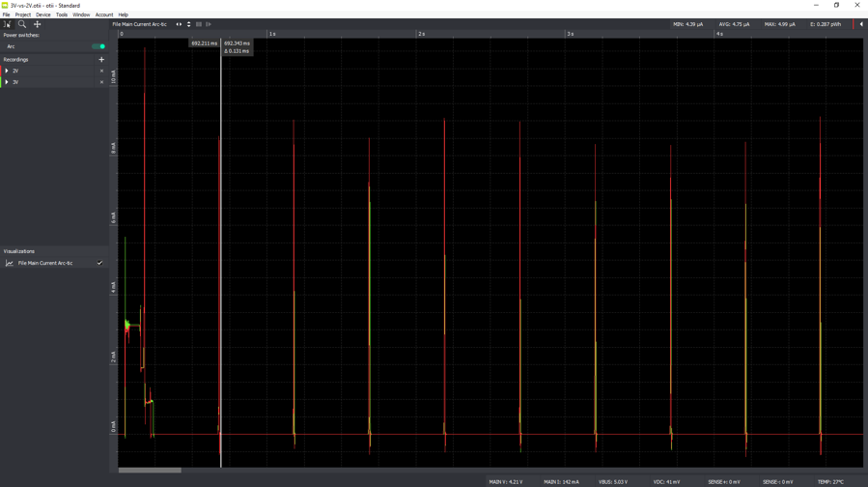The width and height of the screenshot is (868, 487).
Task: Expand the 3V recording
Action: point(7,82)
